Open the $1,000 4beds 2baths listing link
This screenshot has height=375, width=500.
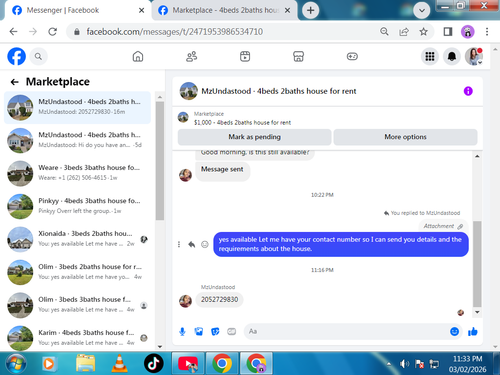coord(242,122)
